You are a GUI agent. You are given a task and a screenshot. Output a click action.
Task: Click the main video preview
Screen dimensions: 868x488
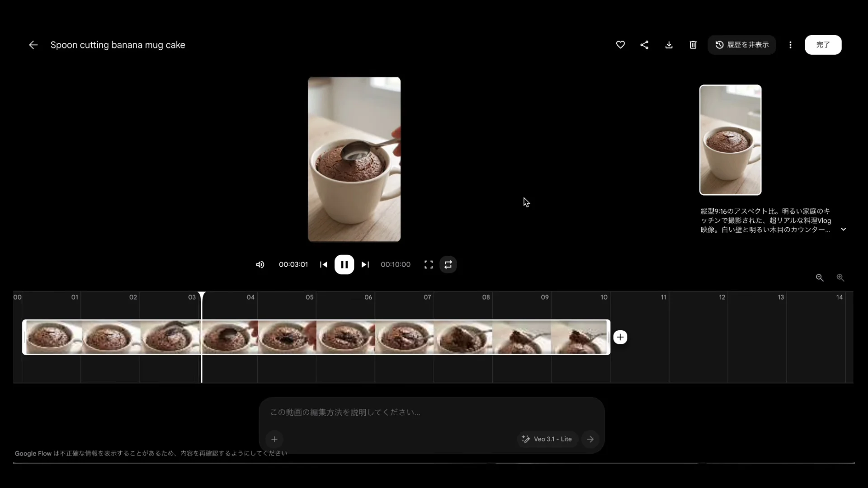tap(354, 159)
